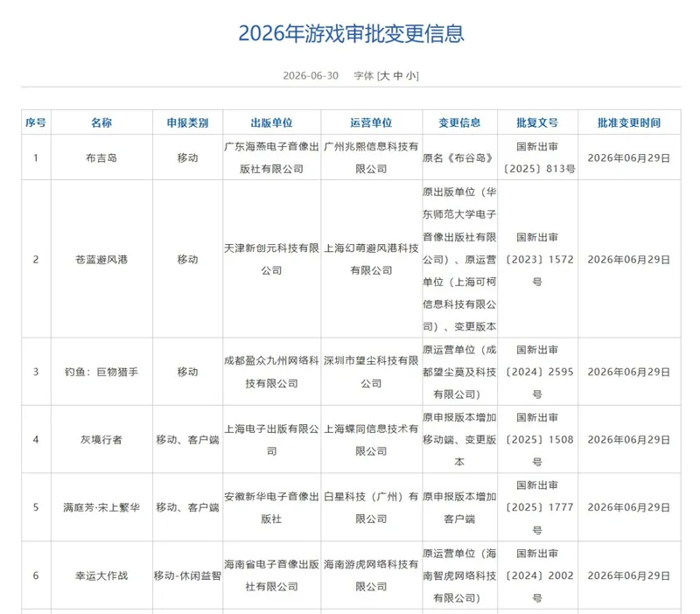
Task: Click operator 广州兆熙信息科技有限公司
Action: click(371, 158)
